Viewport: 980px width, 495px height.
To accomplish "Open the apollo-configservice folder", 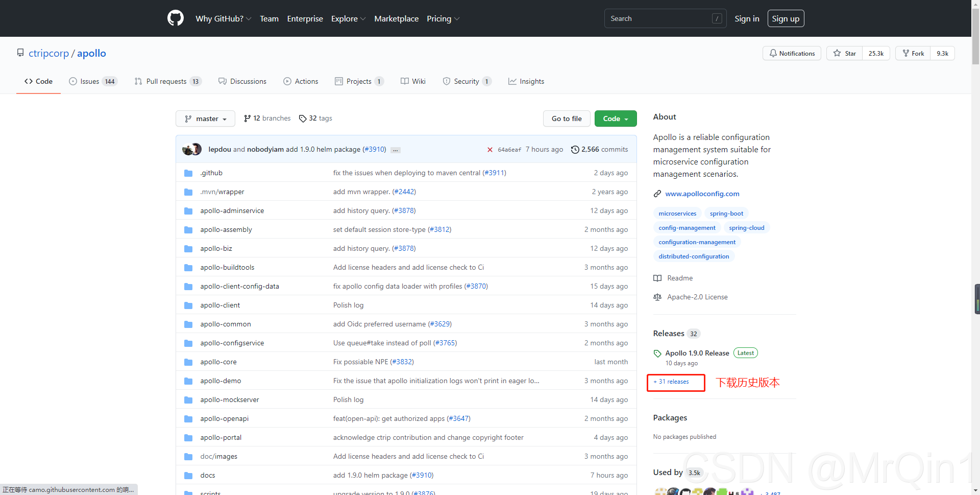I will (x=232, y=343).
